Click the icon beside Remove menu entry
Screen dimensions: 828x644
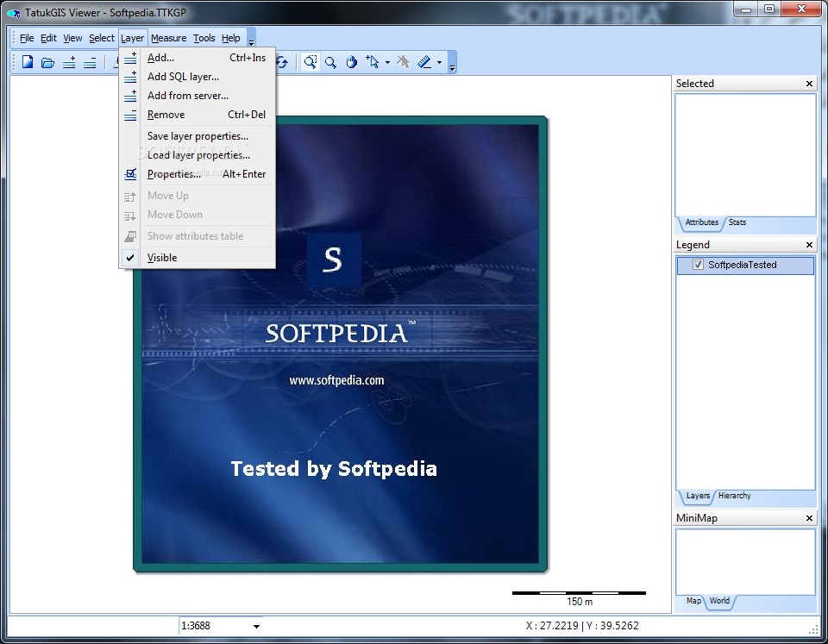(x=130, y=115)
